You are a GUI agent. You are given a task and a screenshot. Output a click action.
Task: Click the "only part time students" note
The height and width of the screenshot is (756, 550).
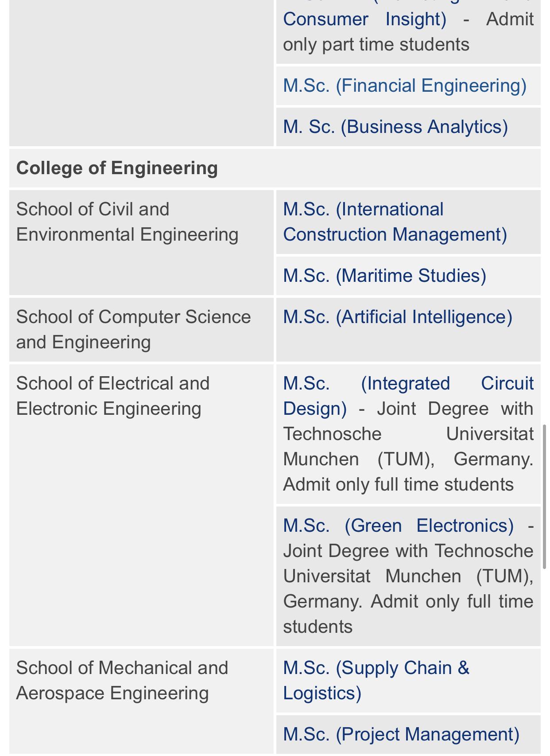point(376,45)
